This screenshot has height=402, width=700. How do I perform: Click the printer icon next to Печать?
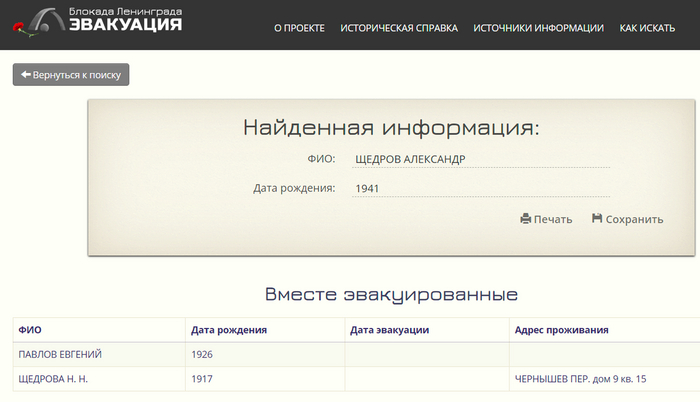tap(525, 219)
